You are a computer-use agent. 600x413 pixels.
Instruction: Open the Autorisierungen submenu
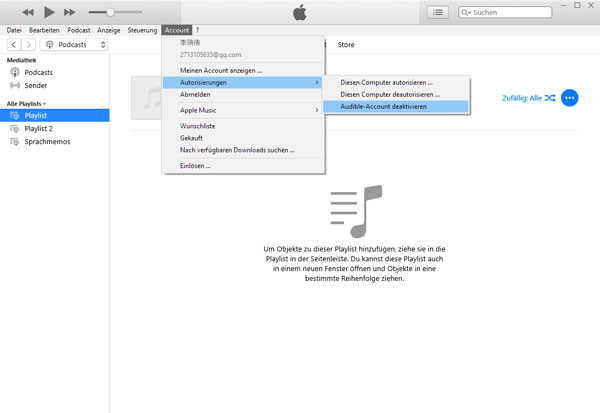coord(243,82)
